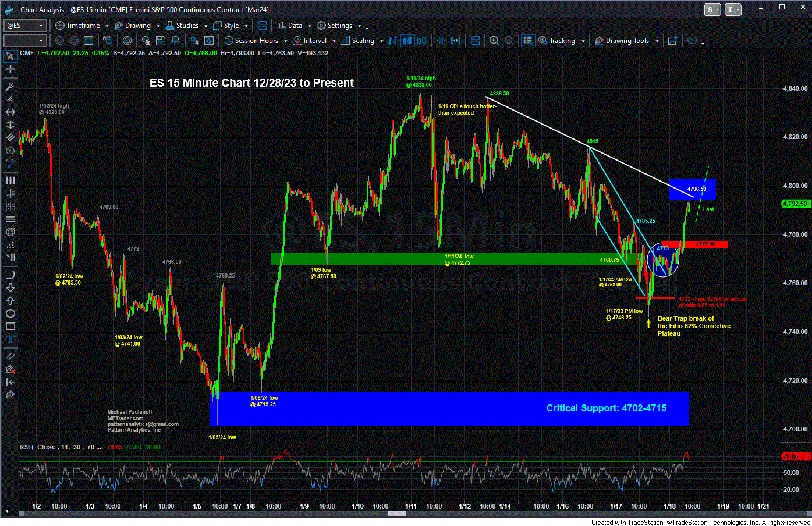Select the parallel channel lines tool
The width and height of the screenshot is (812, 526).
[10, 137]
